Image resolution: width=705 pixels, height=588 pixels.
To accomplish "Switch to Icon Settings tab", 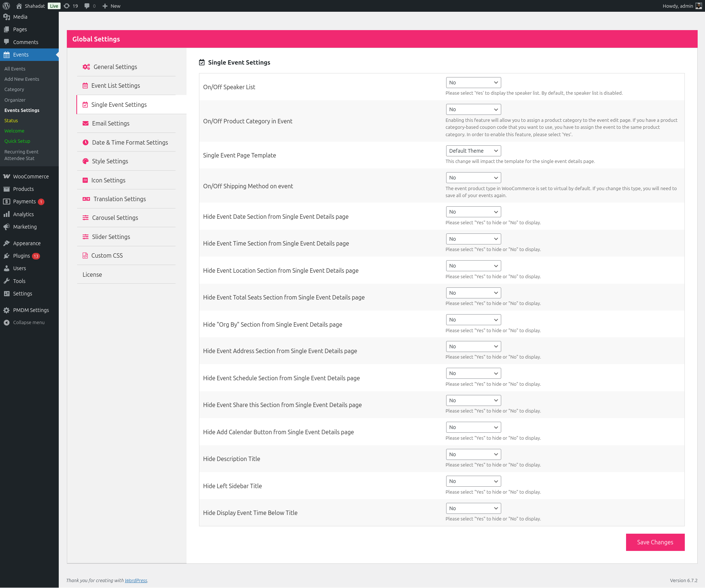I will pyautogui.click(x=126, y=180).
